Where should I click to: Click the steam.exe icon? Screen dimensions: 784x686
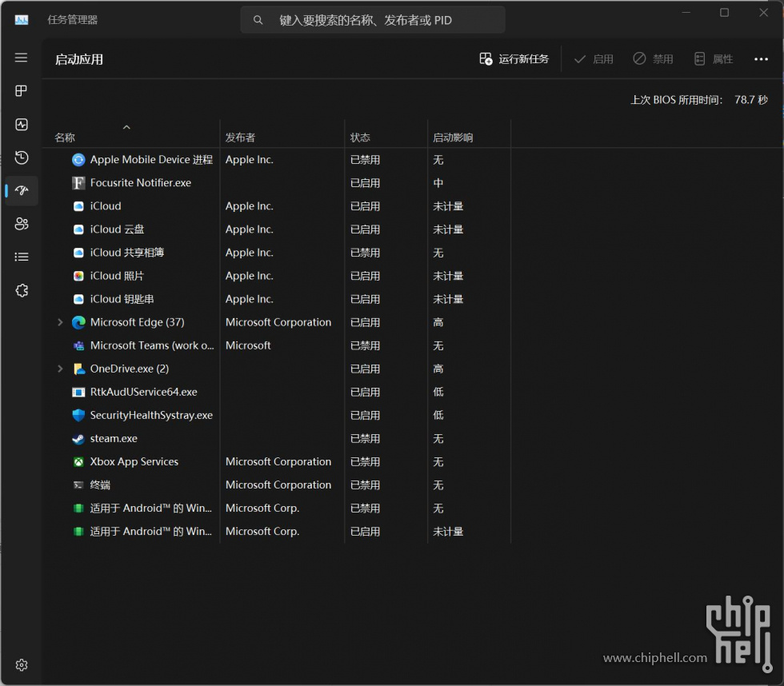click(x=78, y=439)
